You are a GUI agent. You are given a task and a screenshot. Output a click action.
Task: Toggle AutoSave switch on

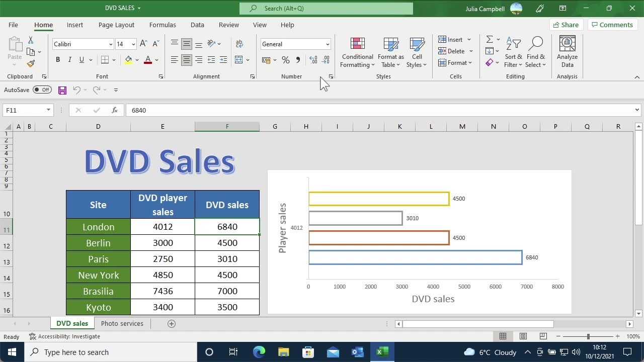click(x=42, y=90)
